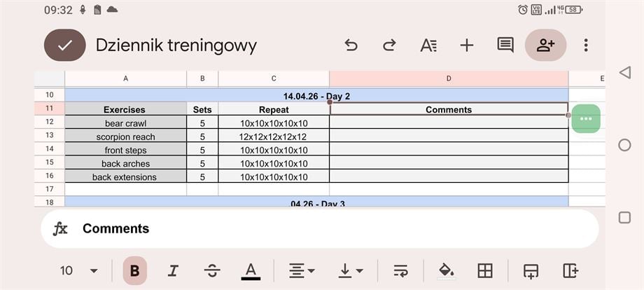Tap the share add person button
Screen dimensions: 644x290
coord(545,46)
